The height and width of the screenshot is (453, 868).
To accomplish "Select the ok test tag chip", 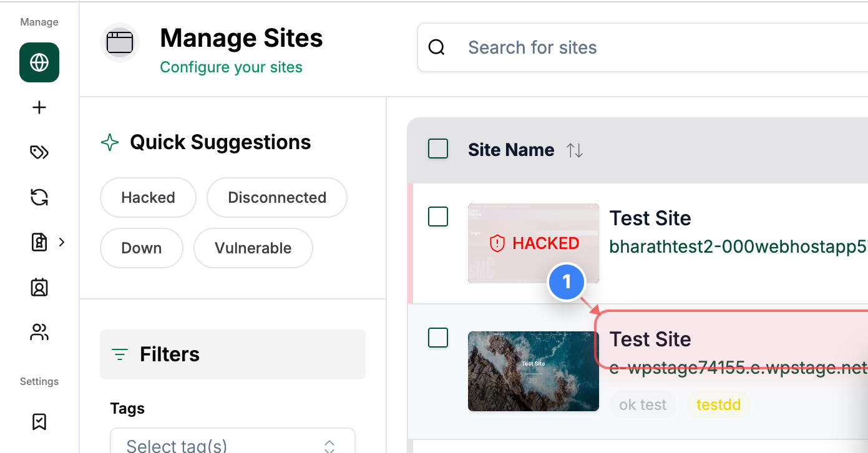I will click(x=642, y=404).
